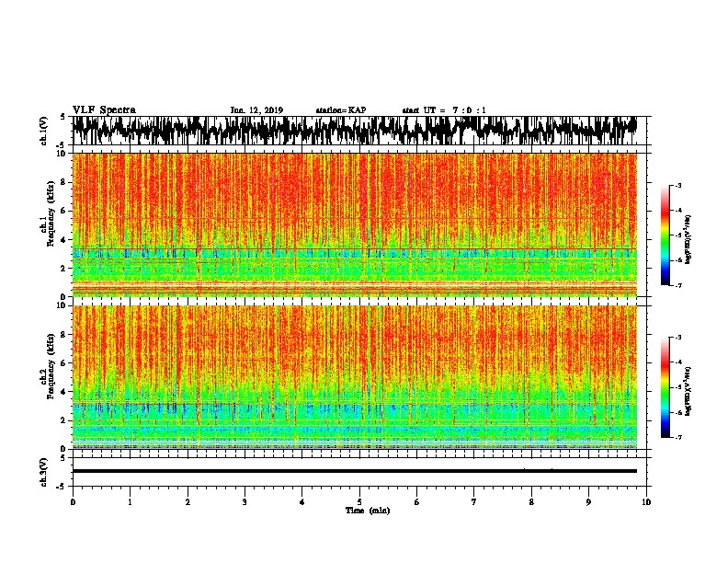Click the "8" tick on ch.1 frequency axis
The image size is (728, 563).
point(63,182)
